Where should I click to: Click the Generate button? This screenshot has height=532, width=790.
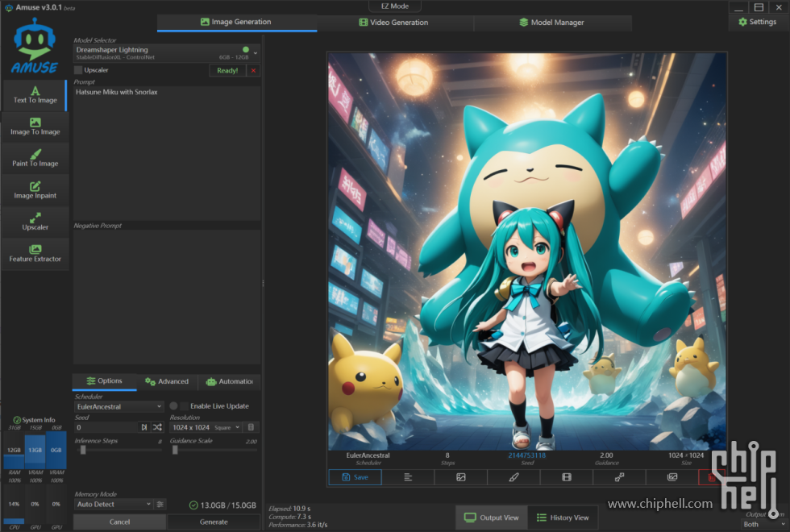pyautogui.click(x=214, y=522)
